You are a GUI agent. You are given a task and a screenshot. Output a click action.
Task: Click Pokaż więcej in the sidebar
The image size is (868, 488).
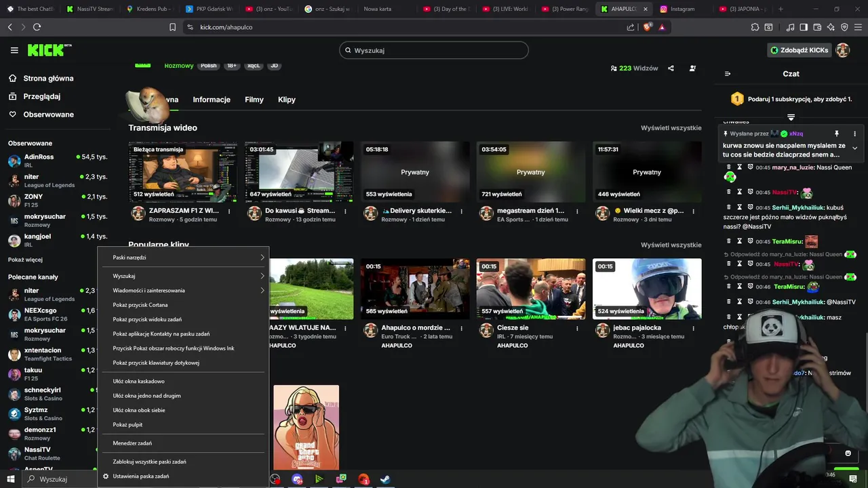(x=25, y=260)
